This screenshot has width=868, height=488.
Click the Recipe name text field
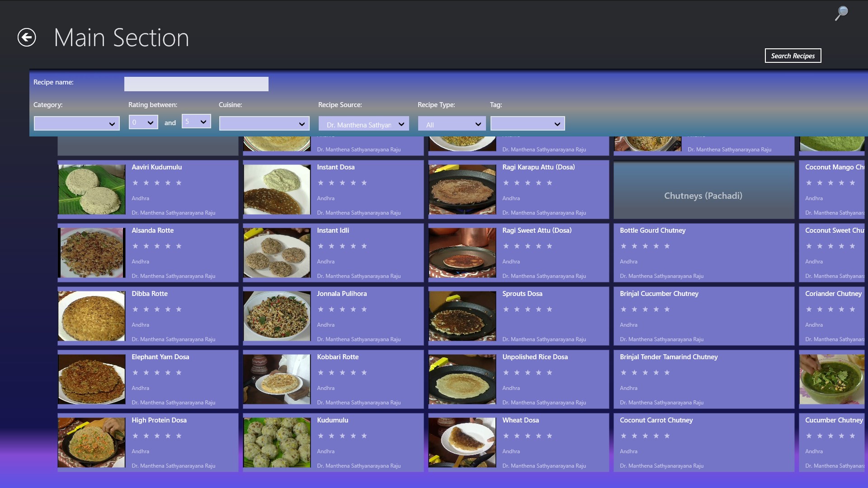[x=196, y=84]
